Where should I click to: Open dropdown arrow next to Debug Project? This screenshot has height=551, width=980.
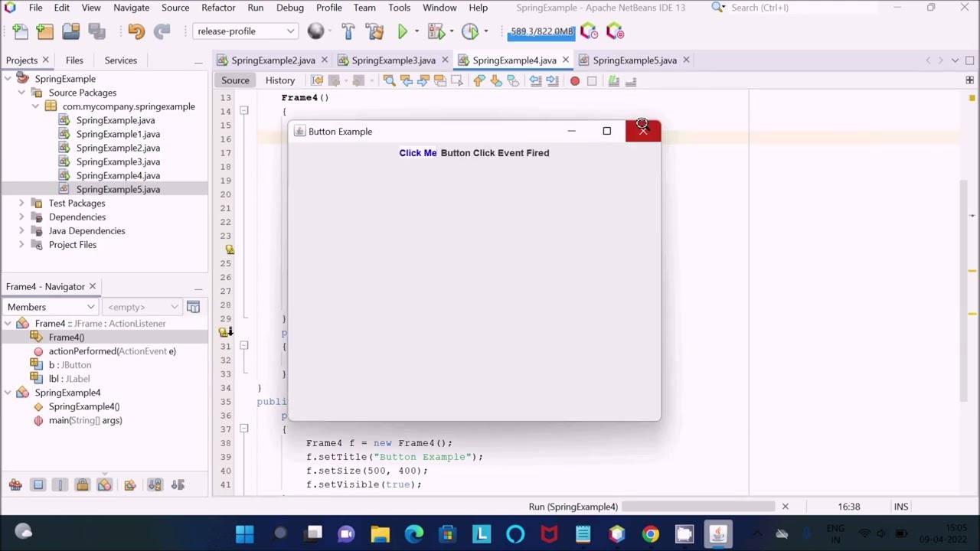(452, 31)
